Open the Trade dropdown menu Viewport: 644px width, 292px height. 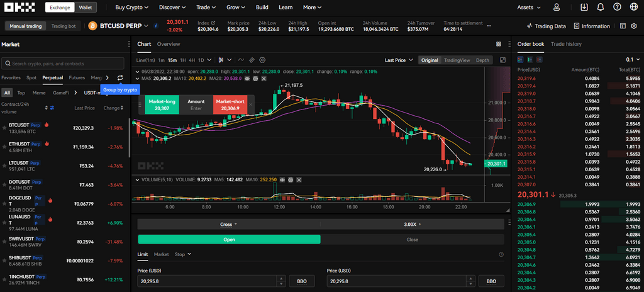(206, 7)
